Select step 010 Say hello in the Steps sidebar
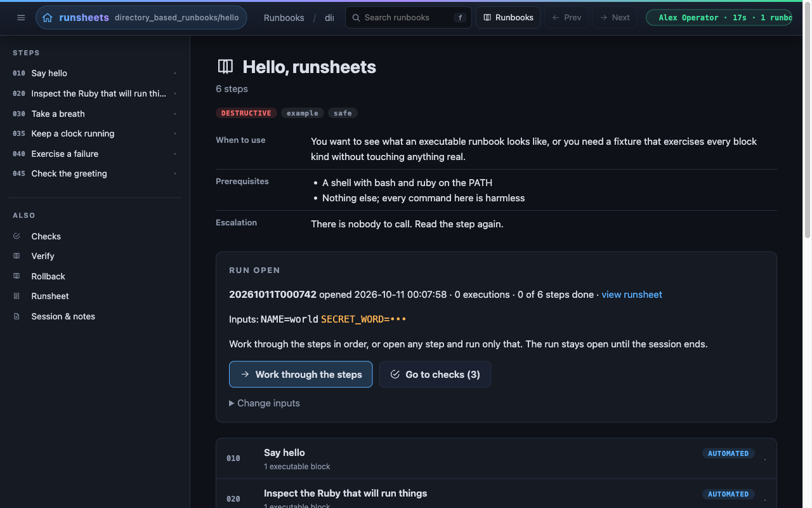This screenshot has width=812, height=508. pyautogui.click(x=95, y=73)
